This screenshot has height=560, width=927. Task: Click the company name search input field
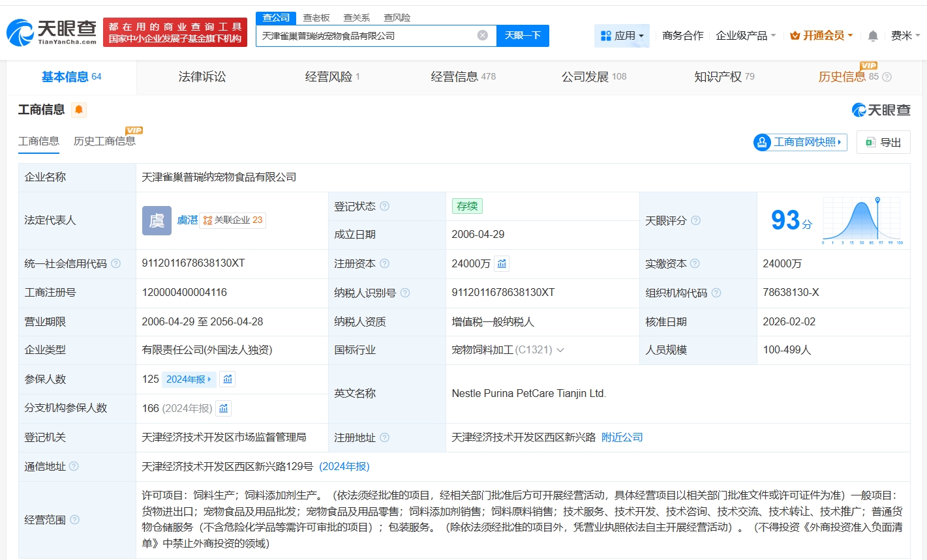(365, 36)
